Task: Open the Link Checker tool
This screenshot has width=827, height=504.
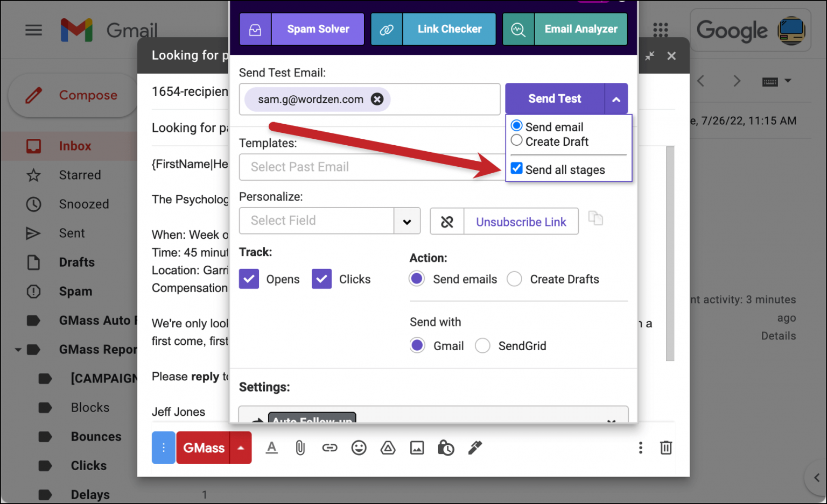Action: tap(450, 29)
